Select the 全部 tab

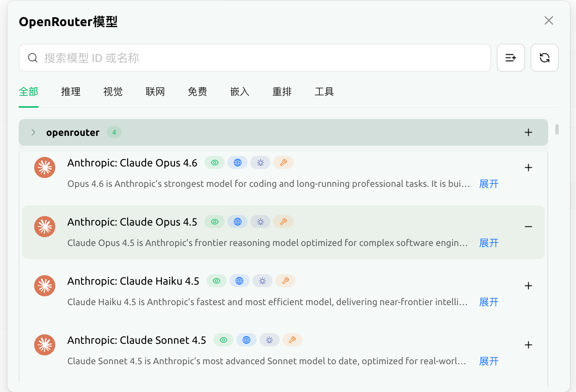coord(29,92)
